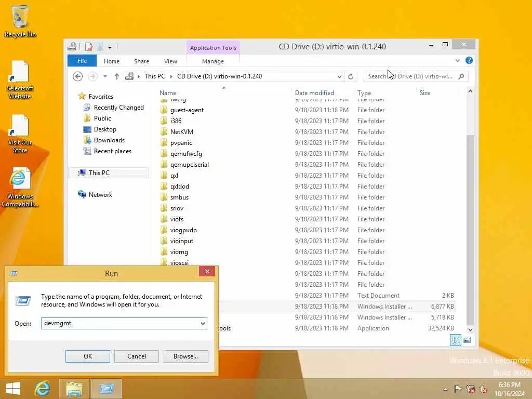Customize Quick Access Toolbar dropdown arrow
Image resolution: width=532 pixels, height=399 pixels.
tap(110, 47)
